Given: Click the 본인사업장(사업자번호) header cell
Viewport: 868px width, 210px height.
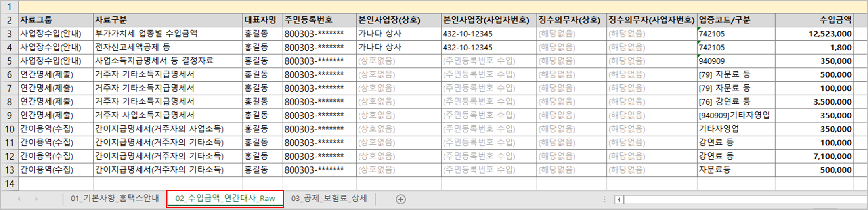Looking at the screenshot, I should tap(489, 20).
